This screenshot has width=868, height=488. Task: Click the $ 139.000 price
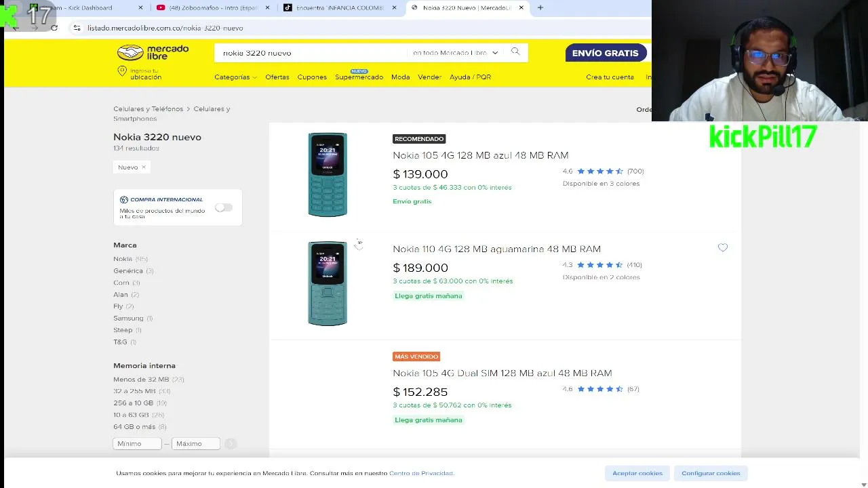tap(420, 174)
